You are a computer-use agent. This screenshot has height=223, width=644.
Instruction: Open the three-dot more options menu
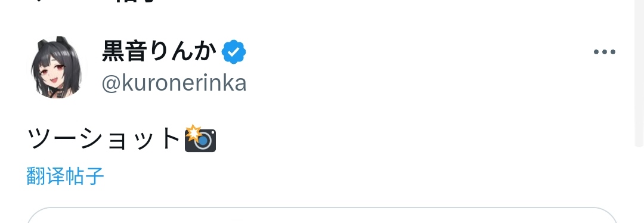click(604, 52)
